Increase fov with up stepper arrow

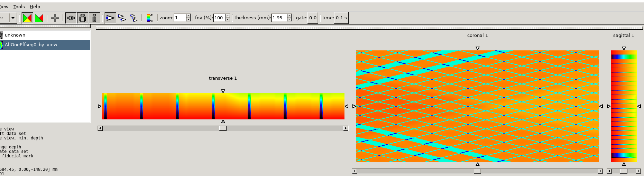228,16
